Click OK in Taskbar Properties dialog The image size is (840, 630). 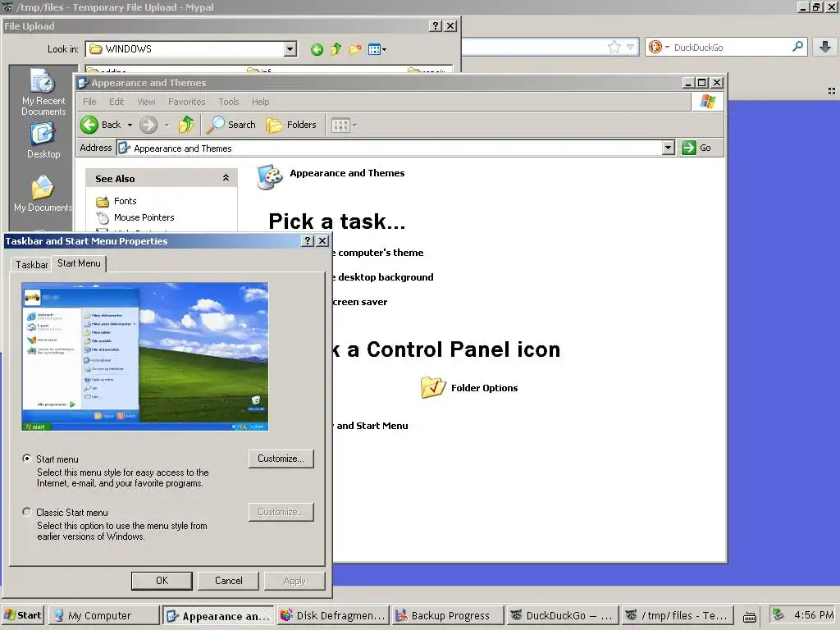162,581
